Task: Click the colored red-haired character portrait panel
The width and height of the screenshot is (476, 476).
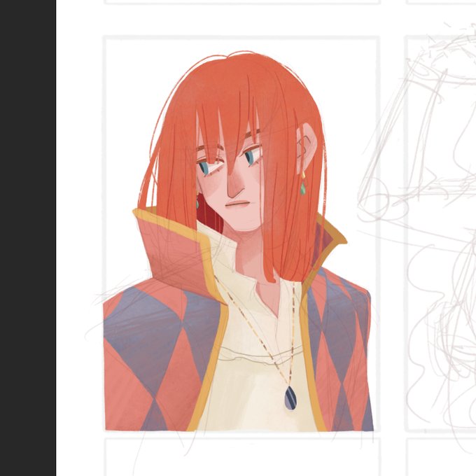Action: (x=241, y=234)
